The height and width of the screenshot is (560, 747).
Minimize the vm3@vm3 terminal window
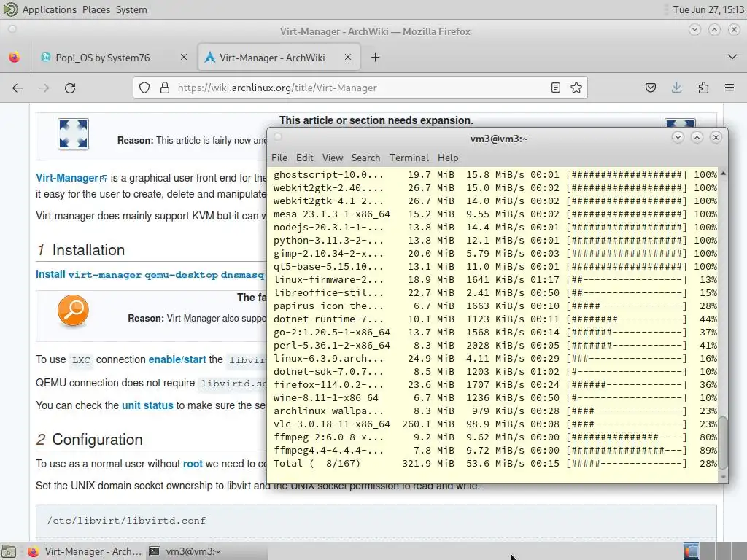pyautogui.click(x=678, y=138)
